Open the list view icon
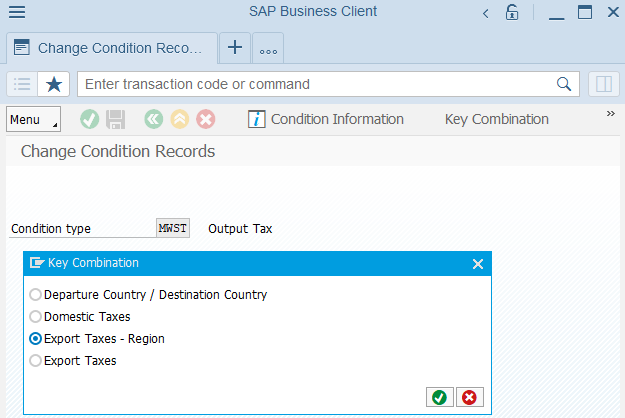This screenshot has height=418, width=625. coord(22,84)
